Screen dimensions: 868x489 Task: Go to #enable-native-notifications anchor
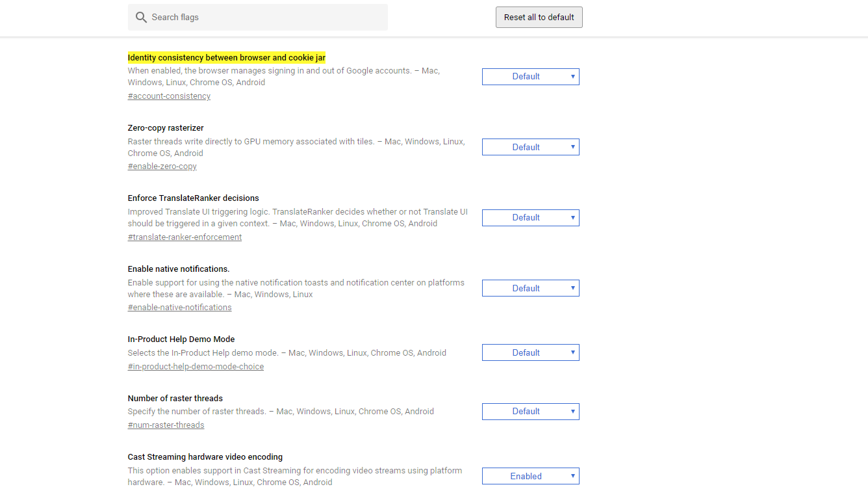click(x=179, y=308)
